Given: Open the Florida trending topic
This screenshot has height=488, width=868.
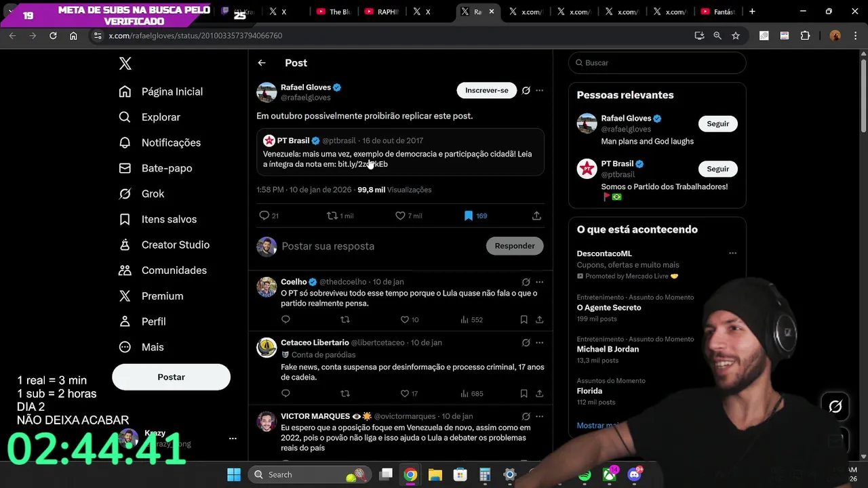Looking at the screenshot, I should click(589, 391).
